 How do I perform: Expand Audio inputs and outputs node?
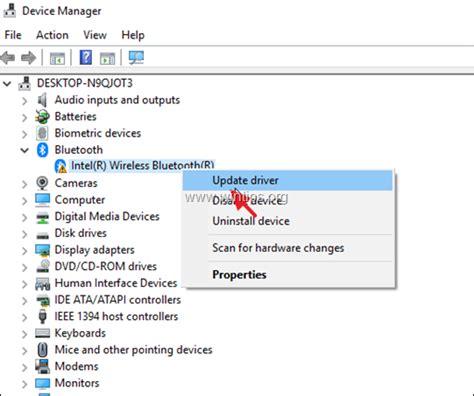(24, 101)
